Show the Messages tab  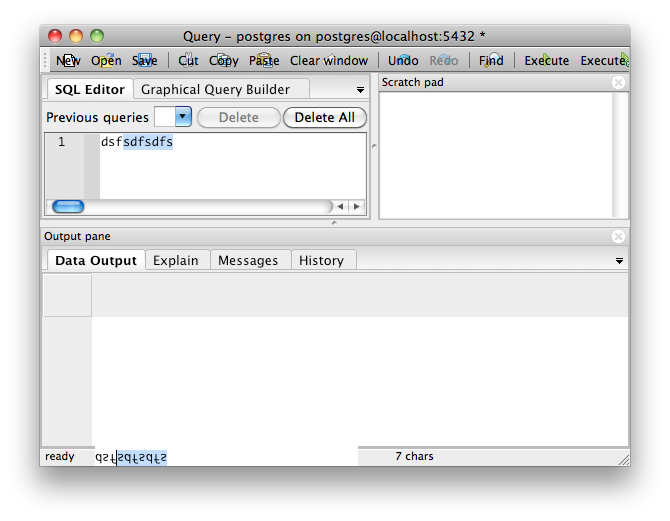click(248, 260)
